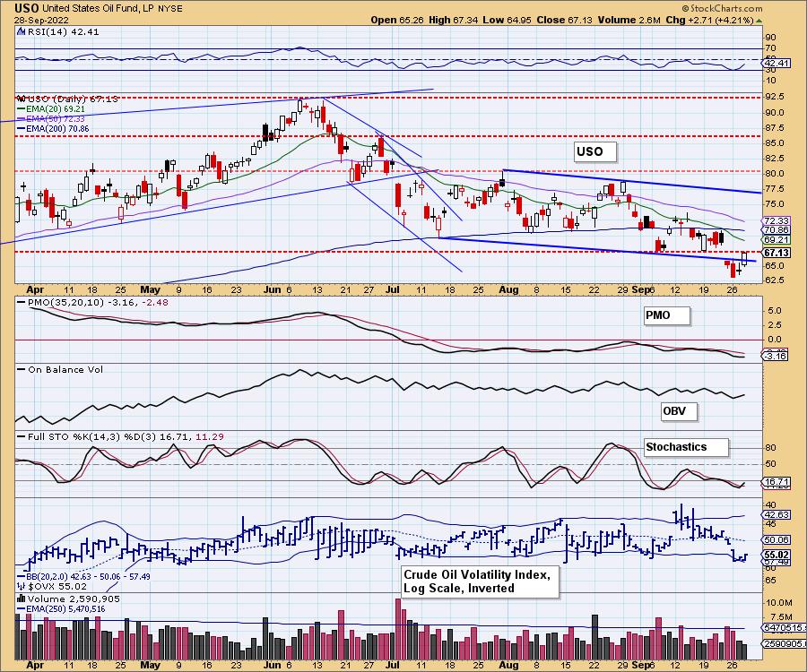This screenshot has width=807, height=672.
Task: Click the USO (Daily) 67.13 legend label
Action: click(x=67, y=99)
